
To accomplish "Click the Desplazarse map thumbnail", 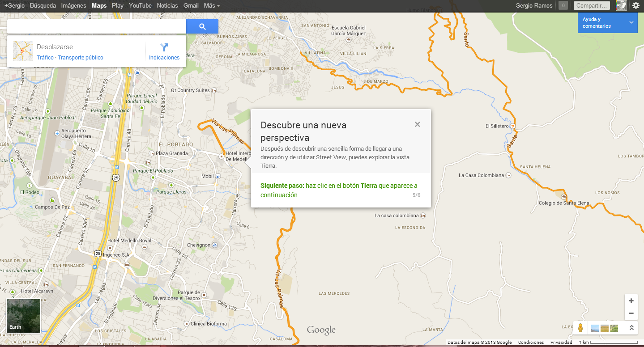I will [x=23, y=51].
